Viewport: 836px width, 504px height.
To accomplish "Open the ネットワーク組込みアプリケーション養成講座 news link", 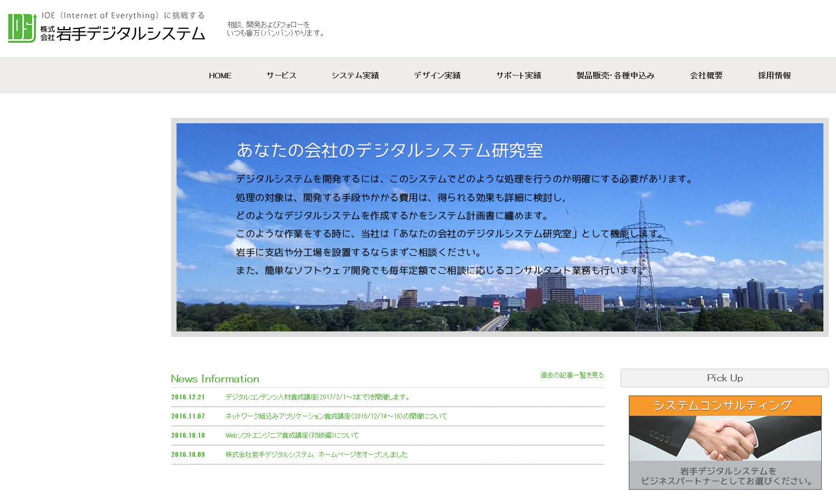I will [x=336, y=416].
